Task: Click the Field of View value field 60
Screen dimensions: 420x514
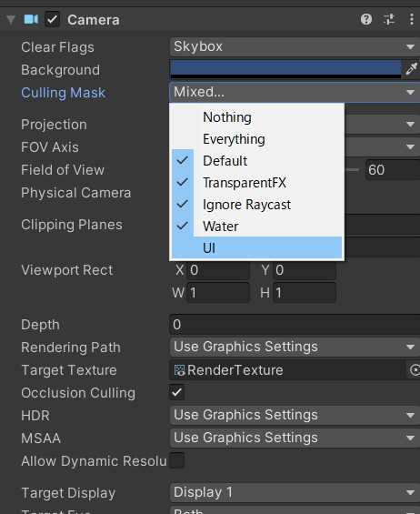Action: pos(393,169)
